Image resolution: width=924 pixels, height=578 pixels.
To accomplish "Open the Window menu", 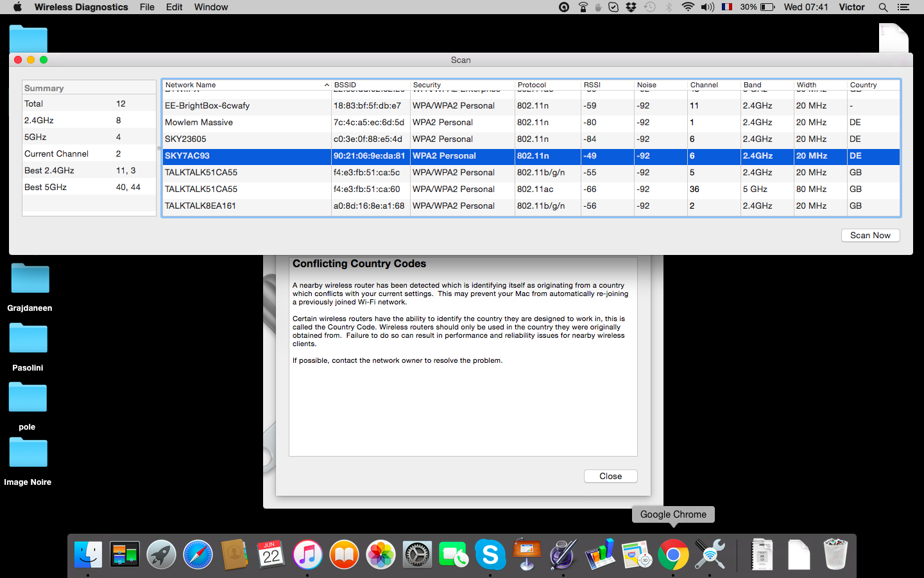I will 211,7.
